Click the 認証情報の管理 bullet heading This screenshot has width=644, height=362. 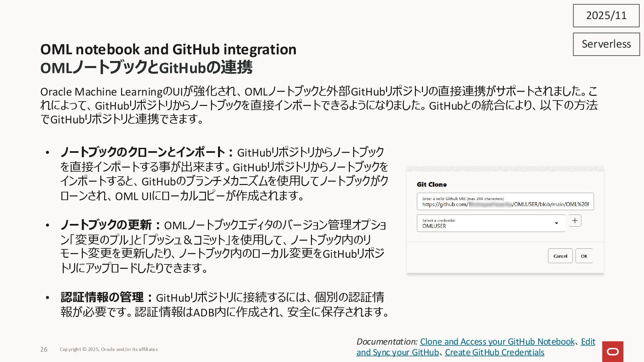click(x=103, y=297)
